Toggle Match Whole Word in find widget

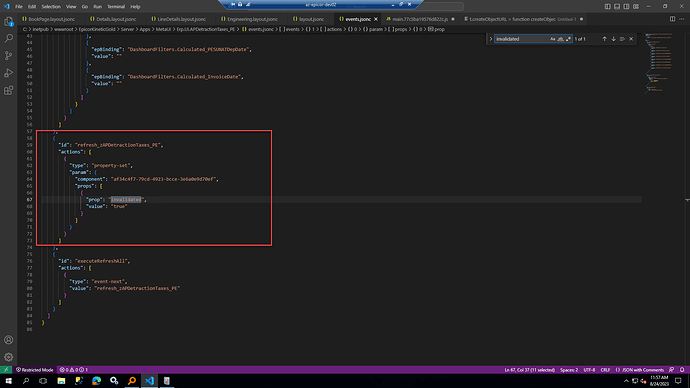(560, 39)
